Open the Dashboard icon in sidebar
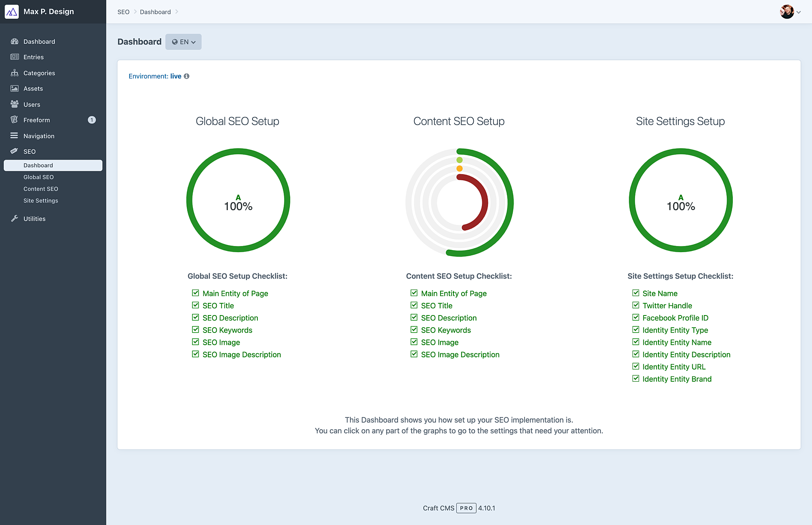 pyautogui.click(x=15, y=41)
